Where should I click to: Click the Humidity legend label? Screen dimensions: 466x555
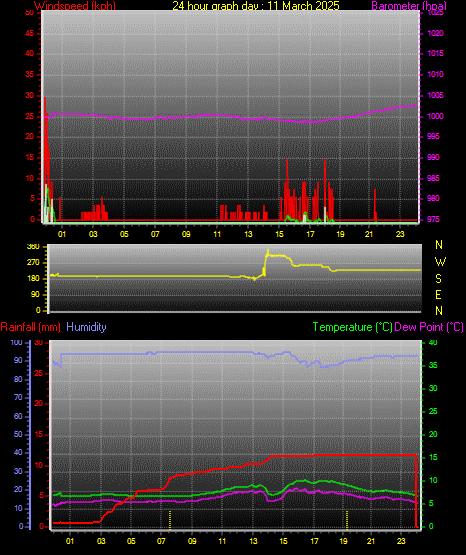tap(86, 327)
